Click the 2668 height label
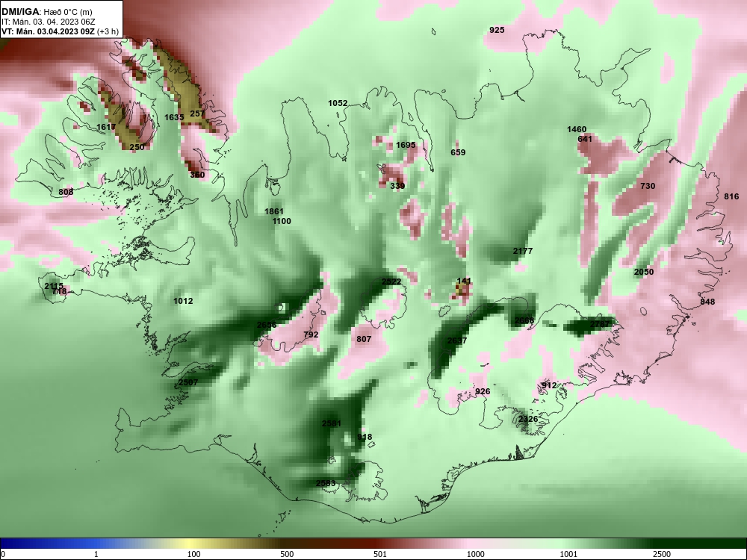 pos(524,320)
